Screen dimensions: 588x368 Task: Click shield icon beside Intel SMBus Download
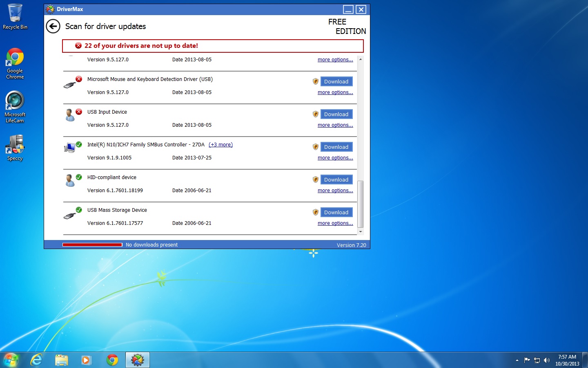pyautogui.click(x=316, y=147)
